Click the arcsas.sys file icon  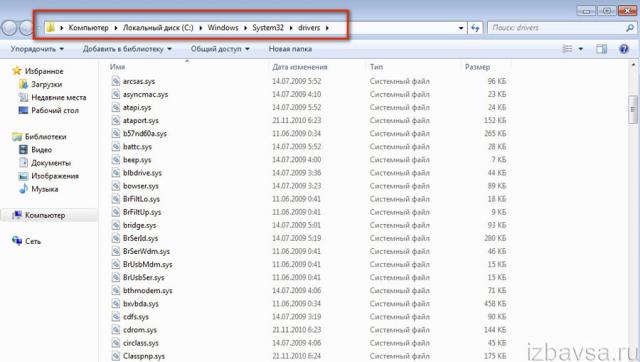point(116,81)
